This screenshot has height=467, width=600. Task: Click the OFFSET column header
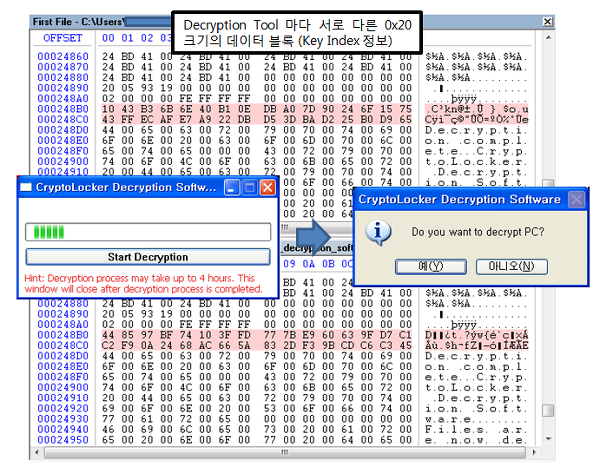click(x=63, y=38)
